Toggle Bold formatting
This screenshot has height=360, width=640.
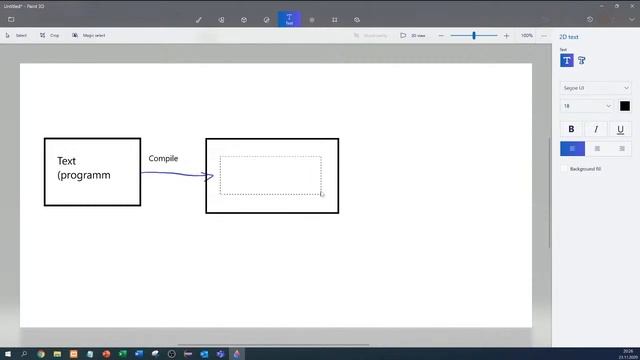point(571,129)
